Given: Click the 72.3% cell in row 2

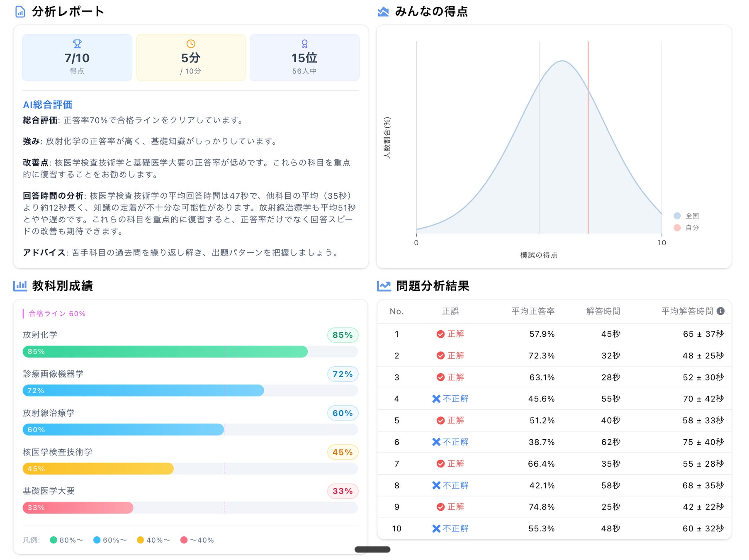Looking at the screenshot, I should click(541, 355).
